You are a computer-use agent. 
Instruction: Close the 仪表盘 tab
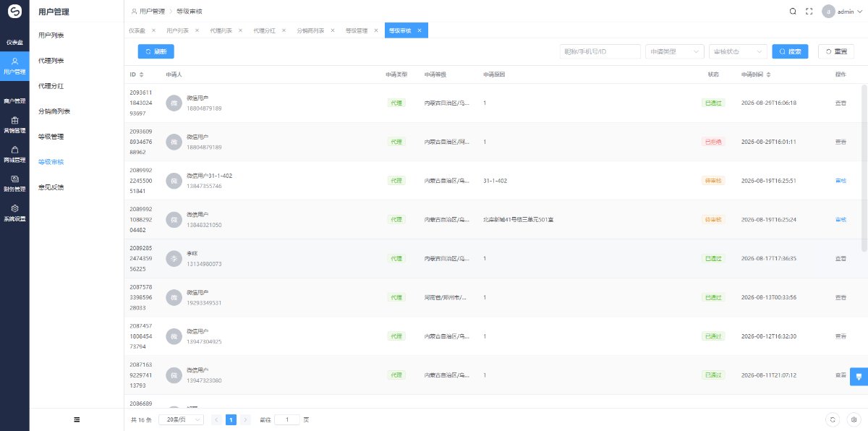153,30
